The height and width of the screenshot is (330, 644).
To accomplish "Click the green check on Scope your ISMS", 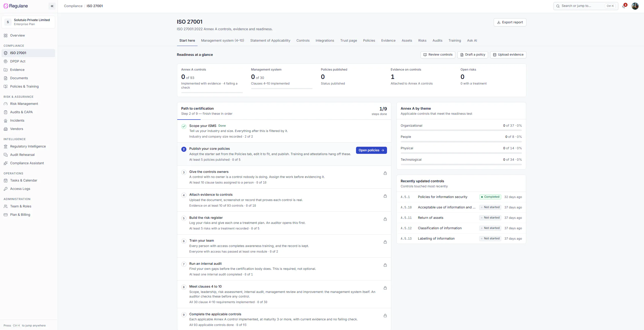I will (x=184, y=126).
